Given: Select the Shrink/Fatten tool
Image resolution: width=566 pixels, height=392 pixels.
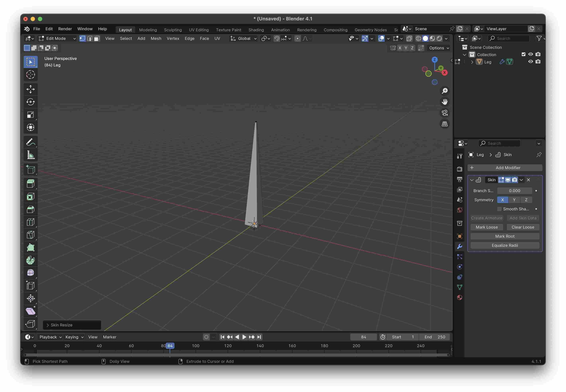Looking at the screenshot, I should click(x=30, y=299).
